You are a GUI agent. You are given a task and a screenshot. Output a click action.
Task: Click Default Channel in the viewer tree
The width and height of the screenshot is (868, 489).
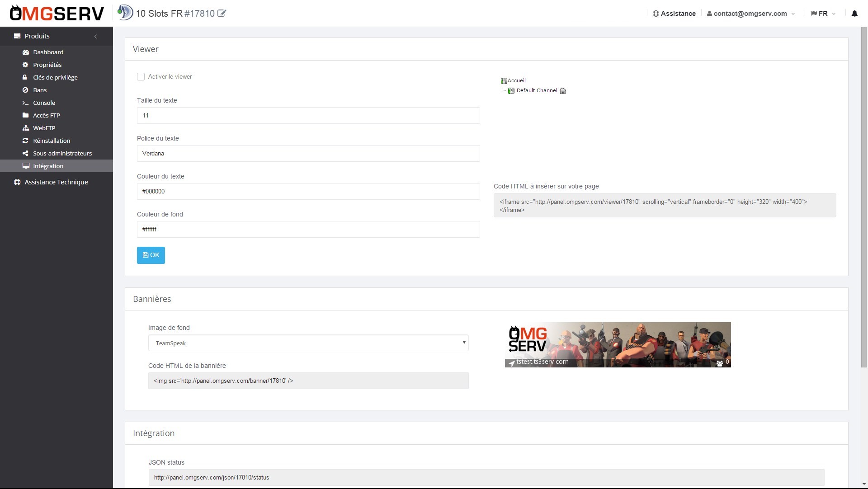[x=537, y=91]
